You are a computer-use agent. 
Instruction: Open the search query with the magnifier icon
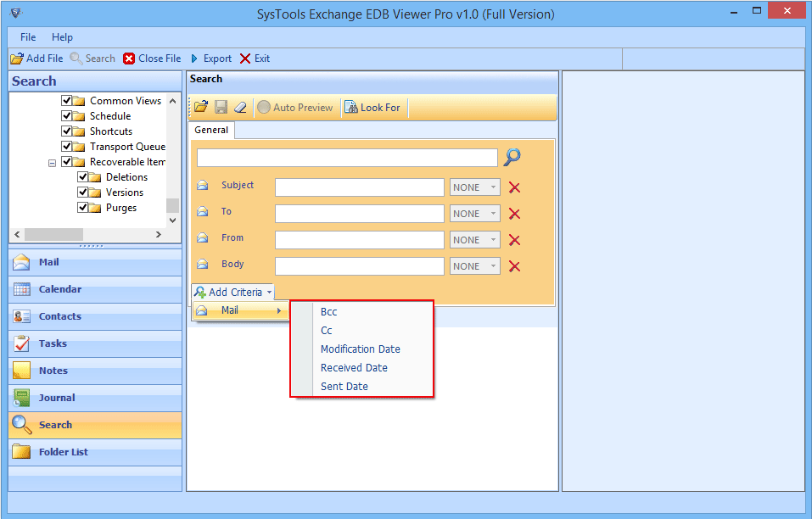[x=512, y=158]
